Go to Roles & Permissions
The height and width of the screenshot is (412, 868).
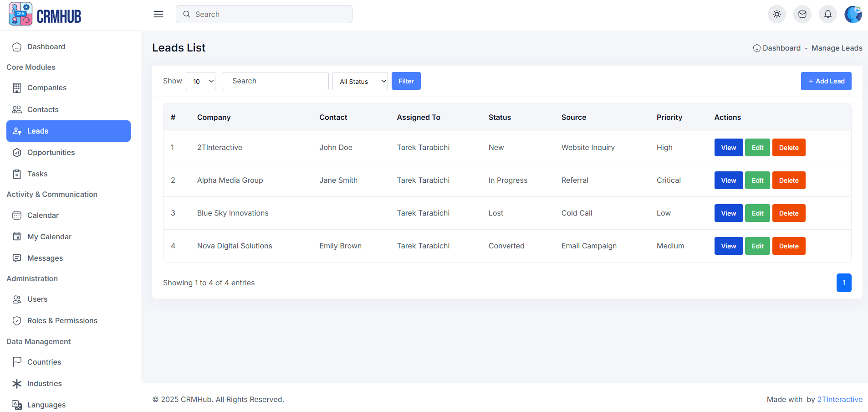62,321
